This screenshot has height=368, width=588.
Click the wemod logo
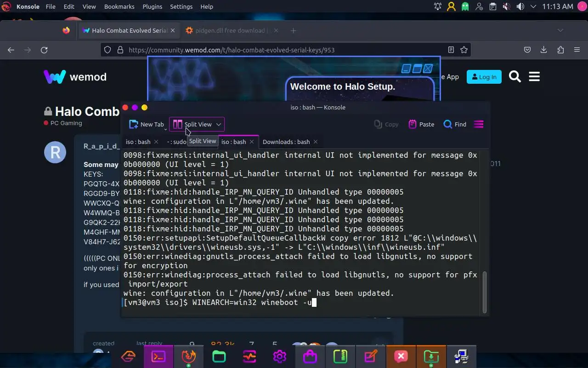(75, 77)
